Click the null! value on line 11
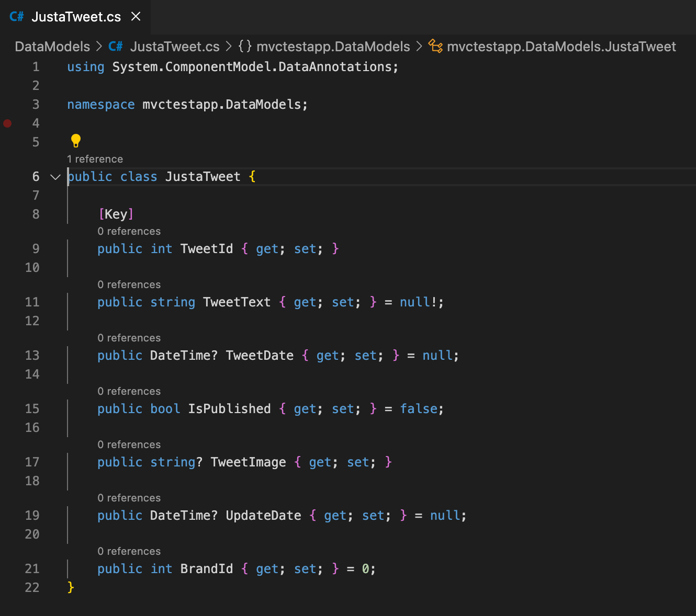This screenshot has width=696, height=616. 419,302
